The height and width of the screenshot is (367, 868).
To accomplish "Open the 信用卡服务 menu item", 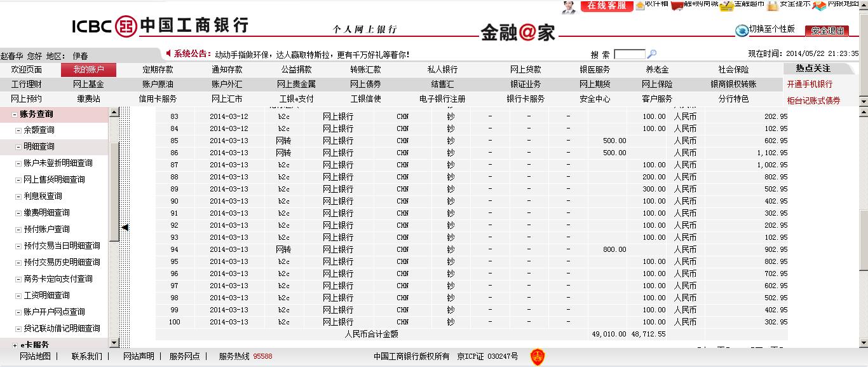I will 158,99.
